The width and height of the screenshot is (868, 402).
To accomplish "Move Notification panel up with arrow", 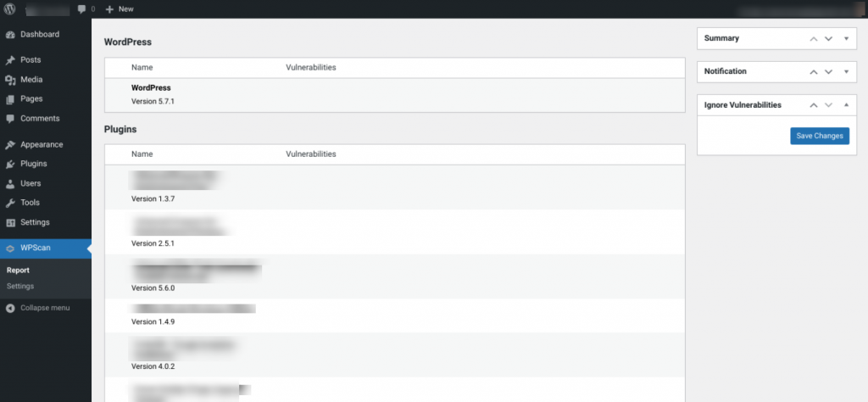I will pos(814,72).
